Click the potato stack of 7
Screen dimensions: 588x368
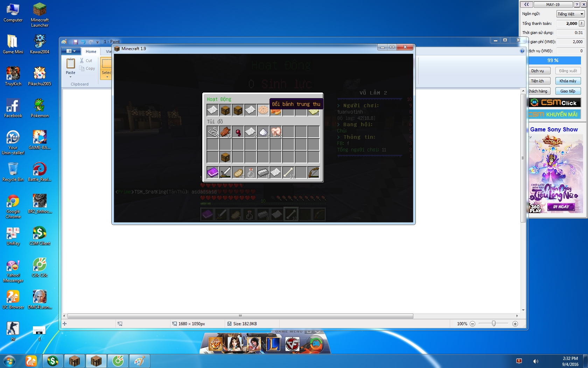point(238,172)
